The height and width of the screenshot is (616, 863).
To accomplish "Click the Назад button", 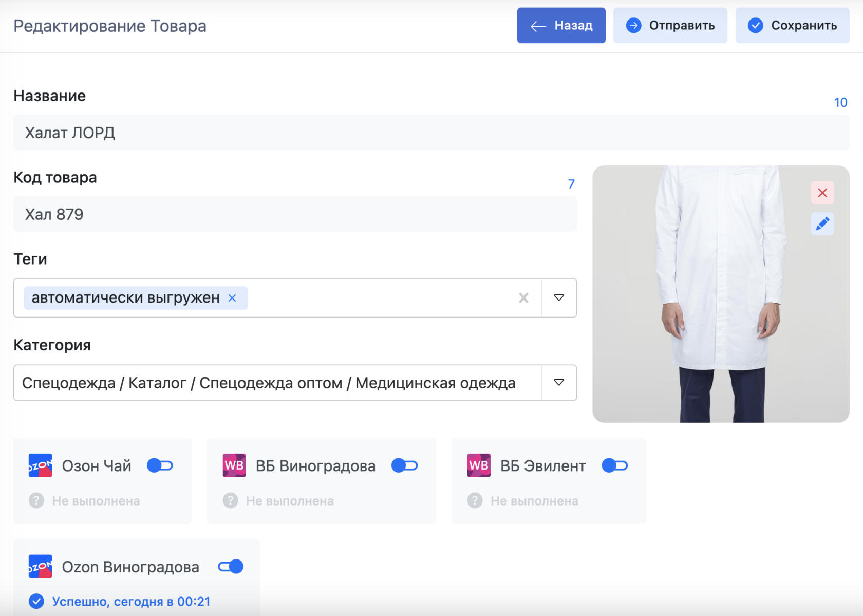I will click(x=561, y=25).
